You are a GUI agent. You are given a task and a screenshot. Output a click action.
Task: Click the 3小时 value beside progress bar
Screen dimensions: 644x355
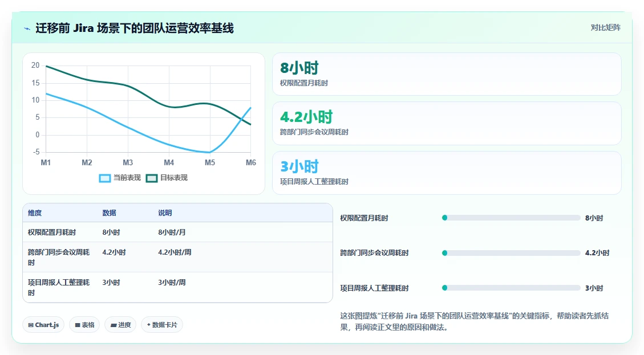pyautogui.click(x=594, y=288)
